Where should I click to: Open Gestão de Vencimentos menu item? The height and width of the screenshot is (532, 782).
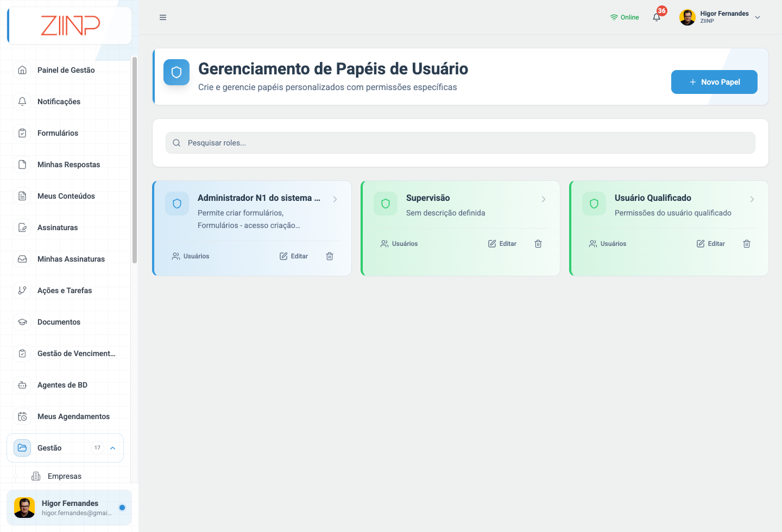pyautogui.click(x=65, y=353)
